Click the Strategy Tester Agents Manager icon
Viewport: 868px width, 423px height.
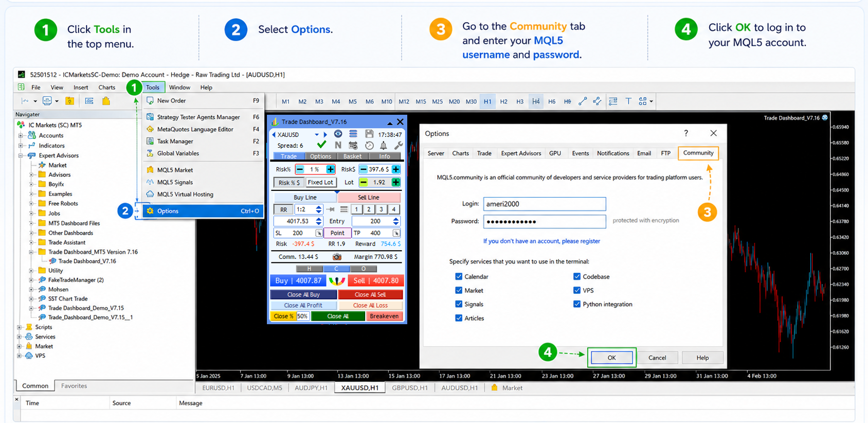(150, 117)
